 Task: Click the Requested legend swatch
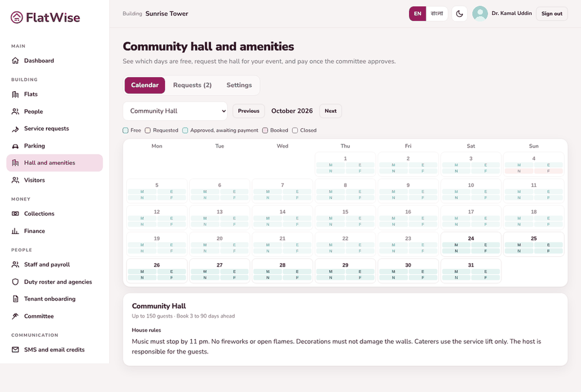click(148, 131)
